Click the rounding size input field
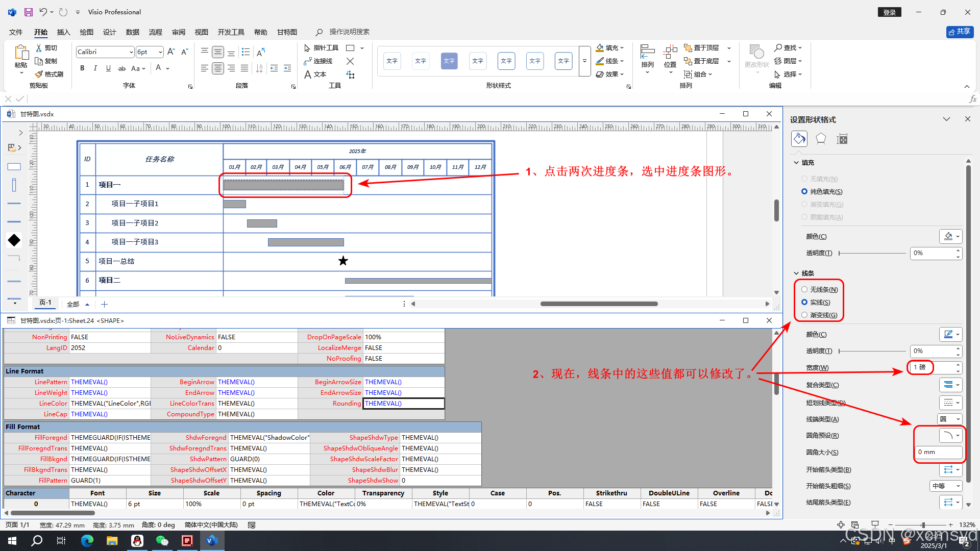This screenshot has height=551, width=980. coord(938,452)
